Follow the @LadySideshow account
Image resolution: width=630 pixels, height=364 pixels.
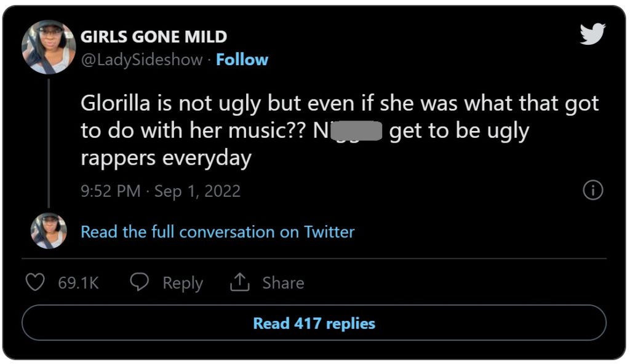[242, 60]
